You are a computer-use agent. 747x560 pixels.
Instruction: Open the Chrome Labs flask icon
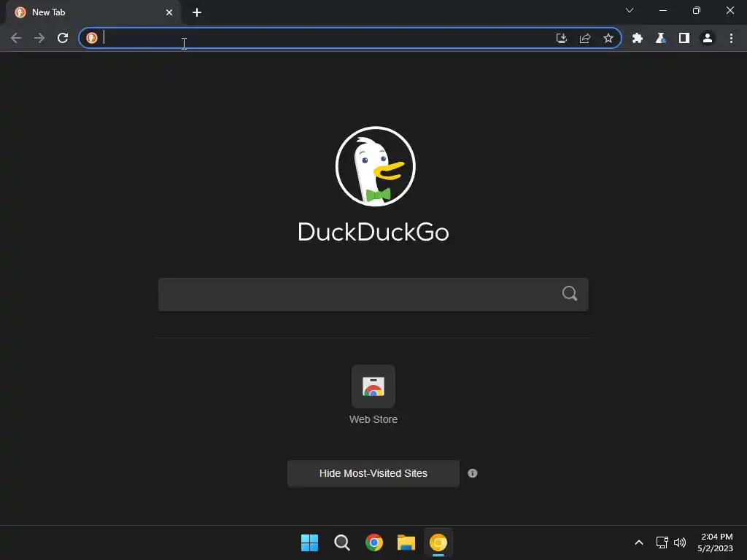[661, 38]
